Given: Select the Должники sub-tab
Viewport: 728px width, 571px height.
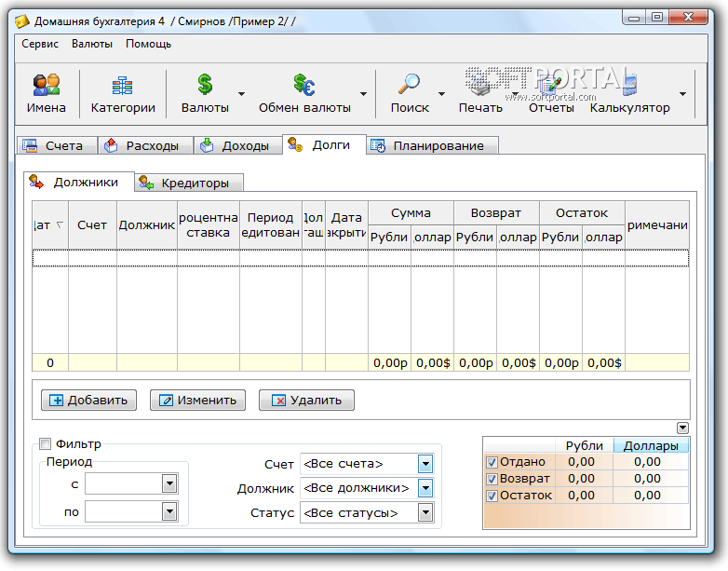Looking at the screenshot, I should pos(79,183).
